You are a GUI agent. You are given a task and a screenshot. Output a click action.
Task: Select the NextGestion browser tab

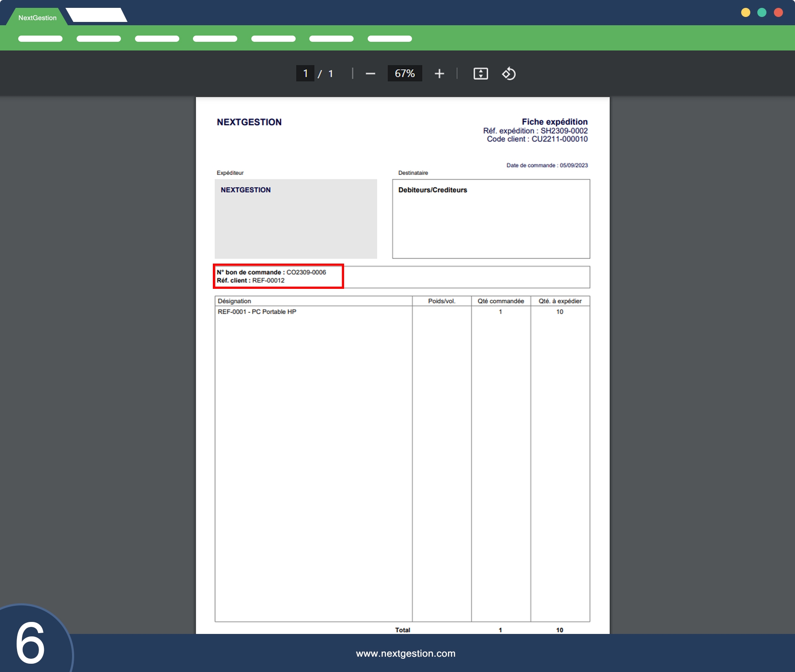click(x=37, y=18)
